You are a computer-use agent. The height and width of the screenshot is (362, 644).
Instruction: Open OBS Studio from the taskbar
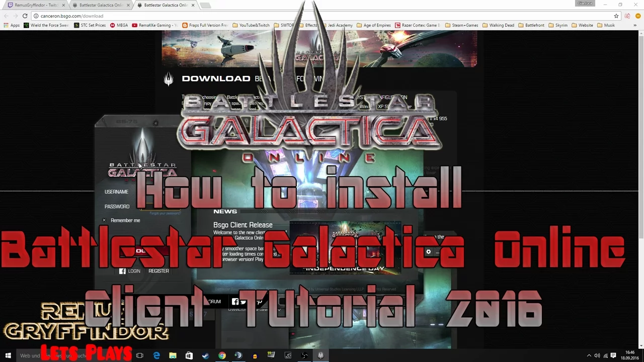(x=304, y=356)
